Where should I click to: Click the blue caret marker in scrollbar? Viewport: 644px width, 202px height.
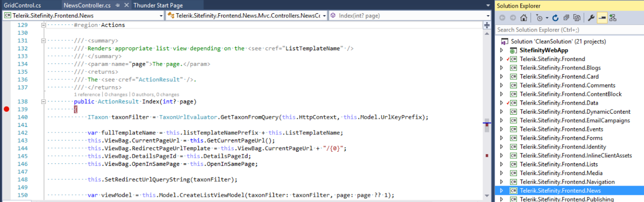pos(487,123)
